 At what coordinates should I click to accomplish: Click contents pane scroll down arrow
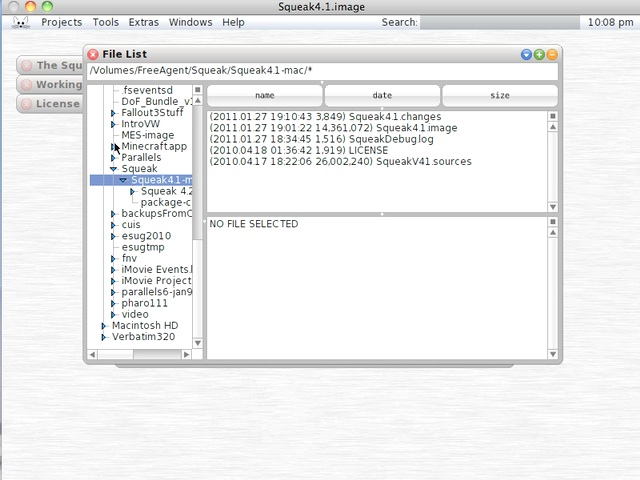pos(553,354)
